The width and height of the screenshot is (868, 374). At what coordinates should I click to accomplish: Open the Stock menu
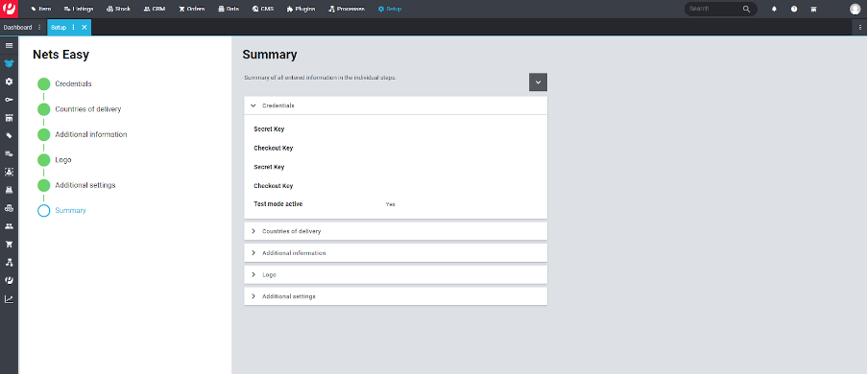[x=118, y=9]
